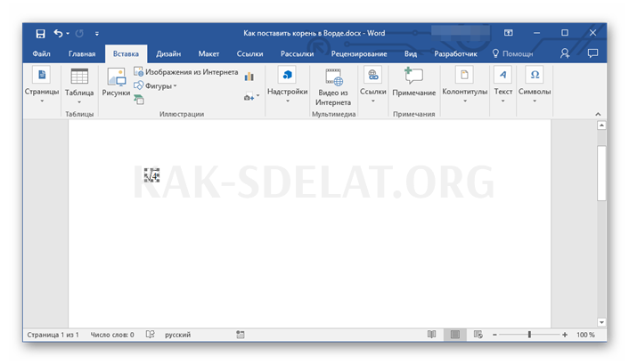The width and height of the screenshot is (629, 364).
Task: Open the Символы omega dropdown
Action: tap(535, 85)
